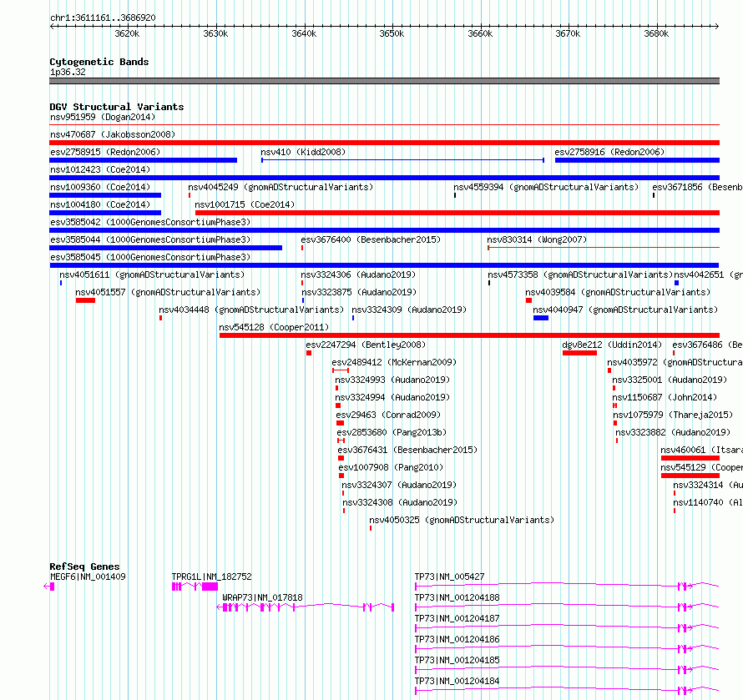Select nsv4034448 gnomAD variant label
743x700 pixels.
pyautogui.click(x=251, y=310)
